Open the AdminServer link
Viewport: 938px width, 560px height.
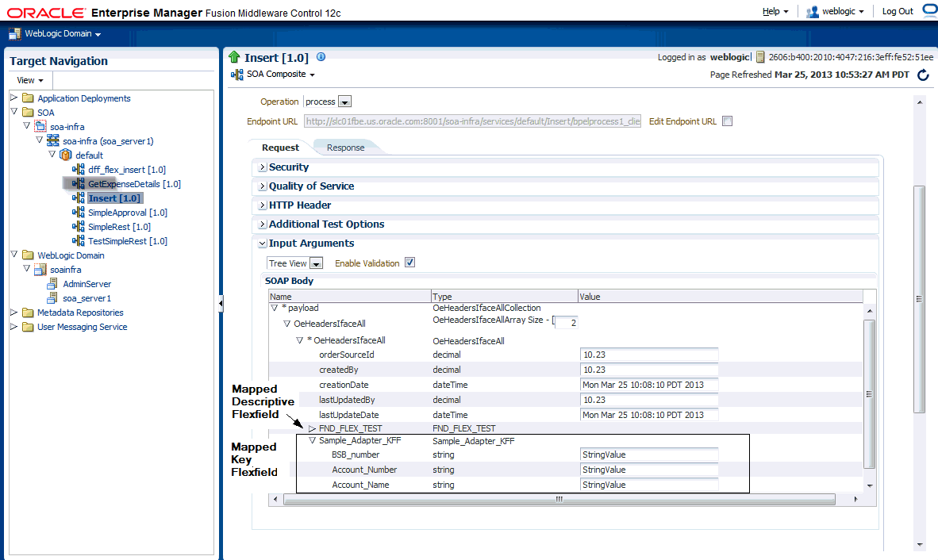click(86, 284)
